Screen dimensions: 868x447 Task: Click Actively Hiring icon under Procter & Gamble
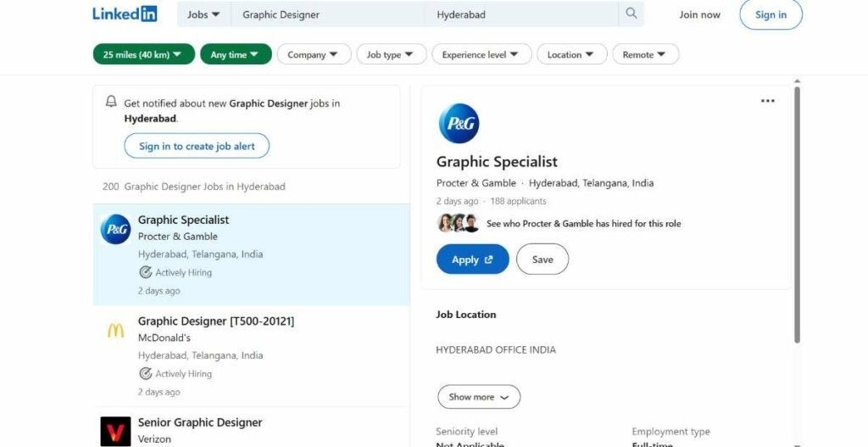145,272
